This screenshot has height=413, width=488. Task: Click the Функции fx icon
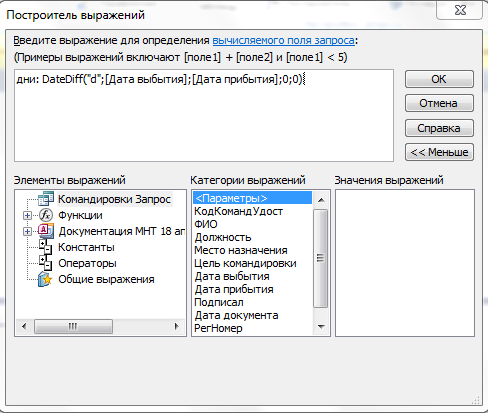click(x=46, y=215)
